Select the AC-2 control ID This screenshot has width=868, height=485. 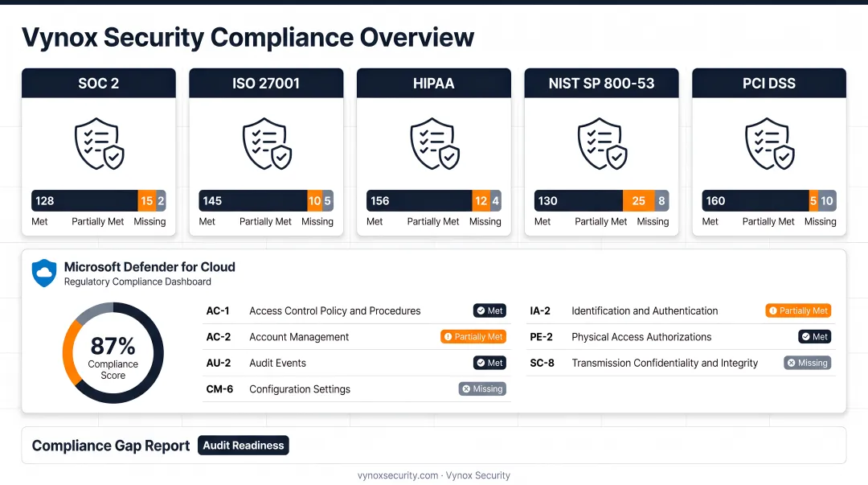(218, 337)
